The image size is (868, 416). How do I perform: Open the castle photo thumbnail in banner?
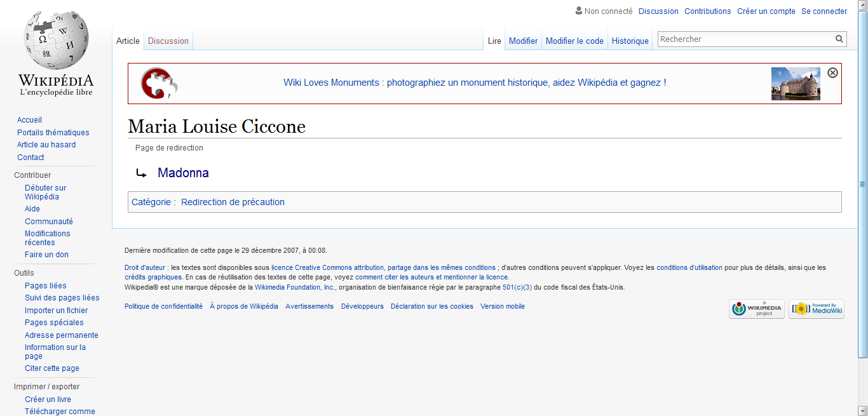[x=796, y=84]
